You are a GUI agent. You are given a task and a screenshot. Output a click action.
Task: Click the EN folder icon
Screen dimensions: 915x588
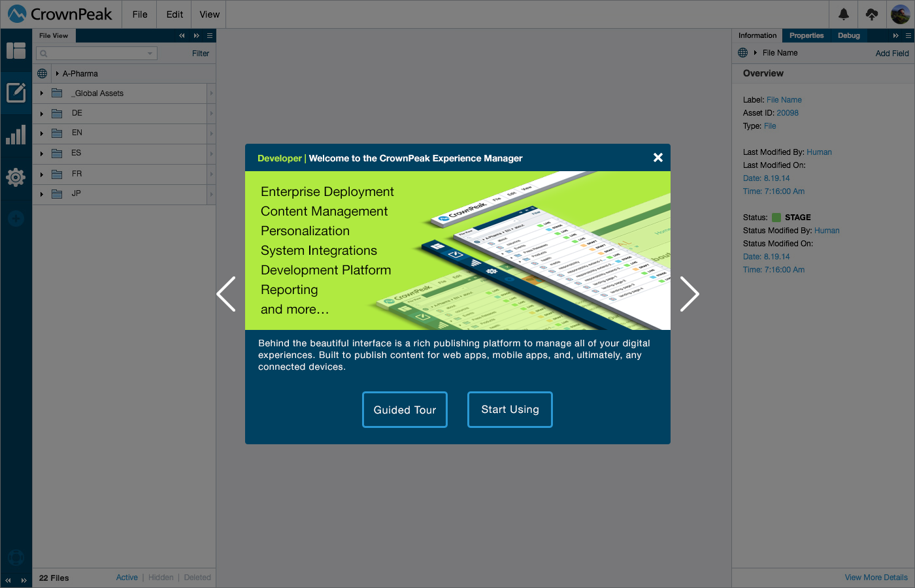[57, 133]
